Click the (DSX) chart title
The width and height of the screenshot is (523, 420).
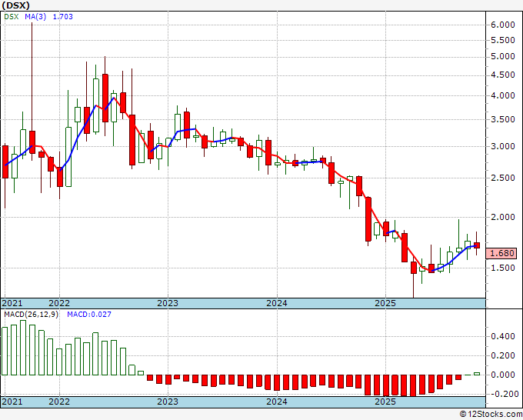point(15,5)
